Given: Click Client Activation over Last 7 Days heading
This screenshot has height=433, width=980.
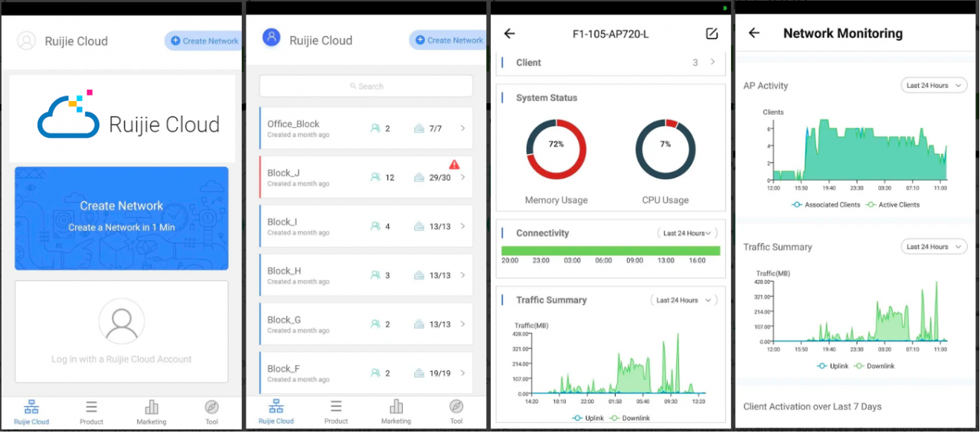Looking at the screenshot, I should point(812,407).
